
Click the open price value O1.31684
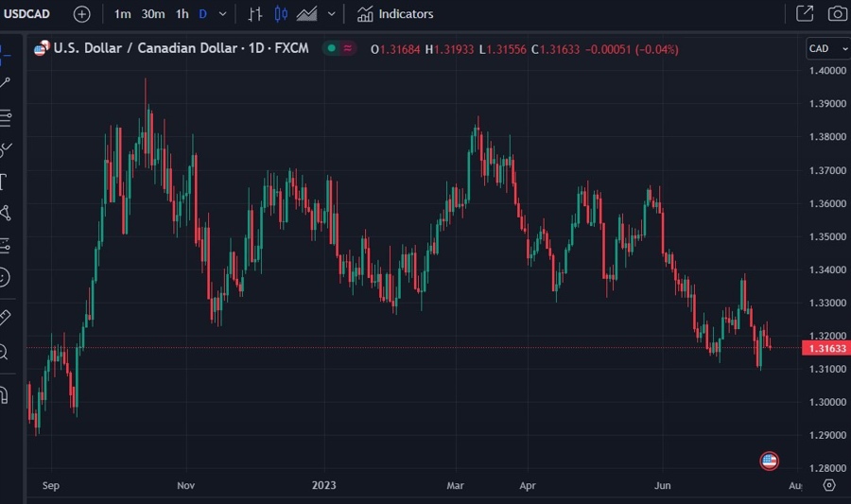pos(395,49)
